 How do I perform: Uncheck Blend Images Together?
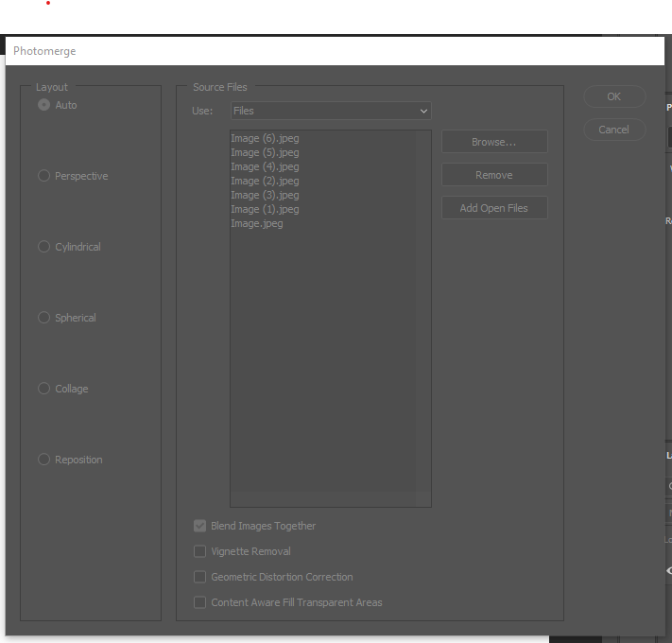point(199,526)
